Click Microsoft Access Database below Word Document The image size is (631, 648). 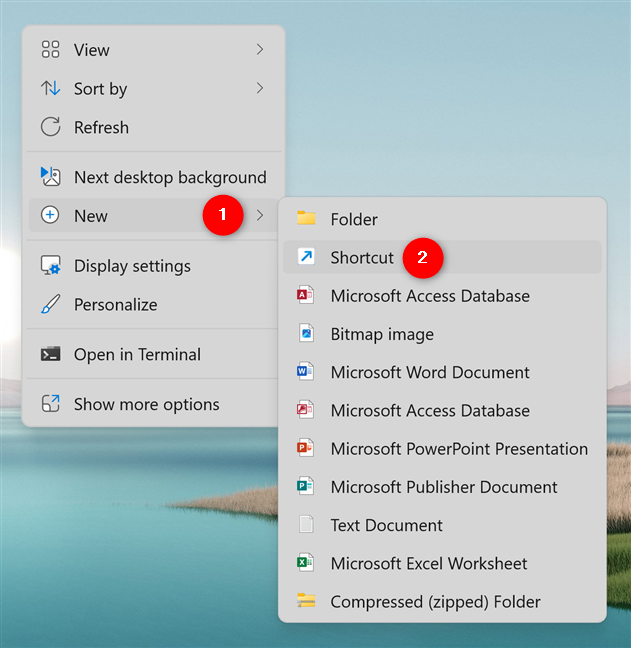442,410
